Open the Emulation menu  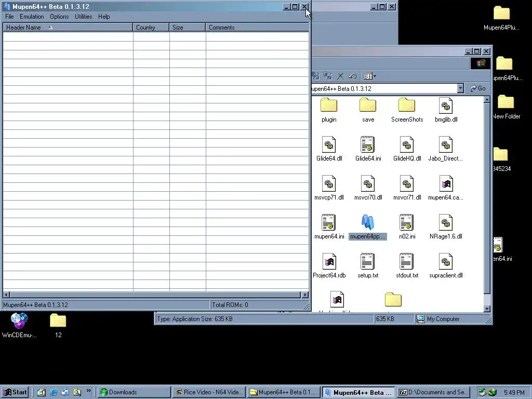click(x=32, y=17)
